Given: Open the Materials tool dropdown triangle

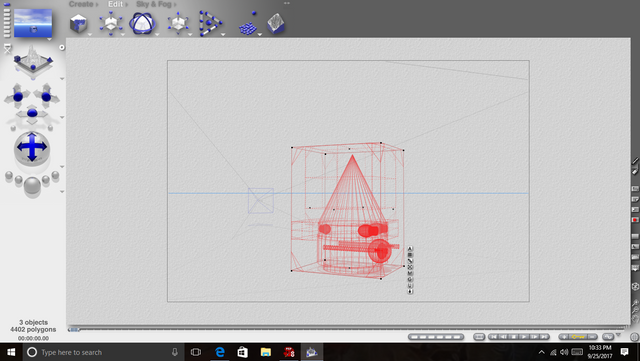Looking at the screenshot, I should click(90, 35).
